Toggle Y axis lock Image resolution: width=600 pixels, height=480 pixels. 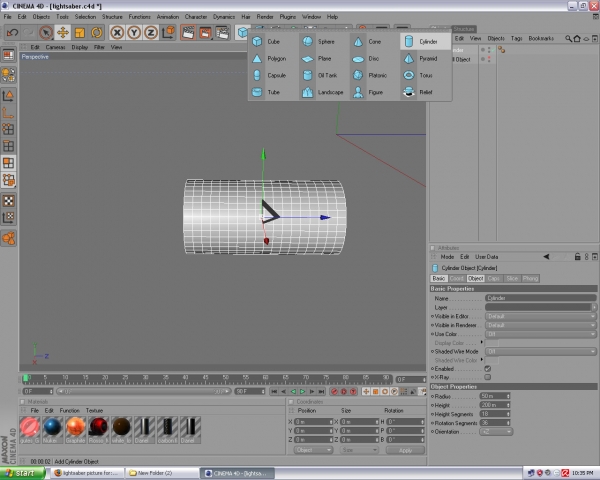pos(134,33)
